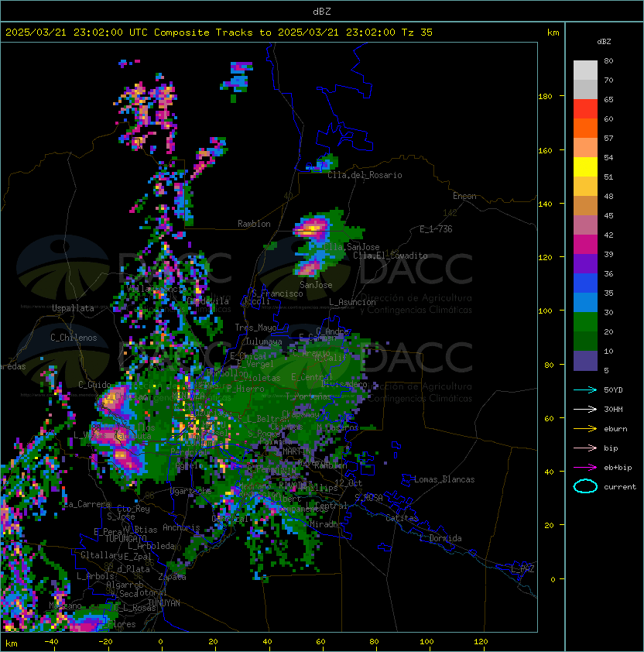Click the La_Carrera place label

(x=87, y=504)
